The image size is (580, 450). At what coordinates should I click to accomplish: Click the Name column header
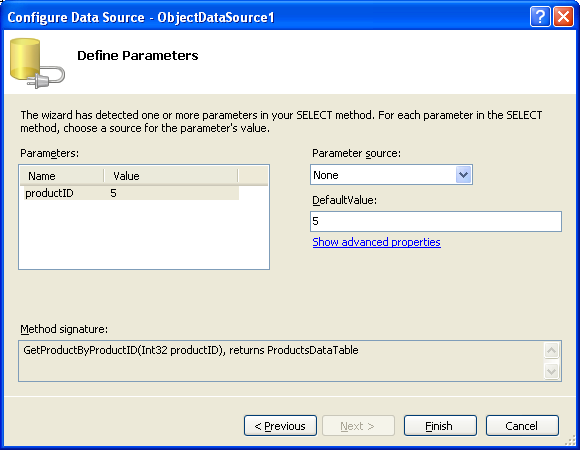pos(61,176)
